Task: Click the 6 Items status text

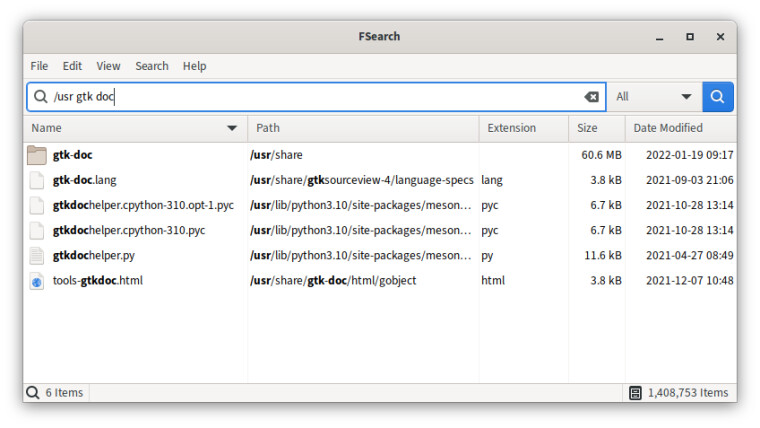Action: 64,393
